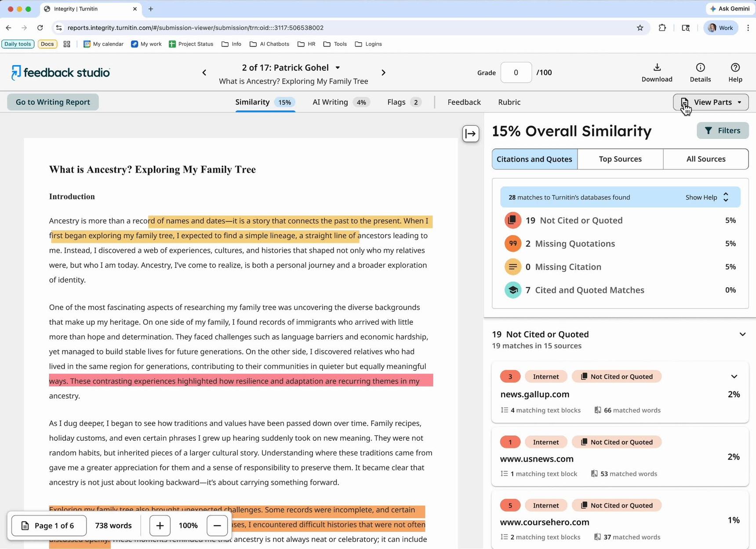Open the Page 1 of 6 page selector
This screenshot has width=756, height=549.
click(x=49, y=525)
